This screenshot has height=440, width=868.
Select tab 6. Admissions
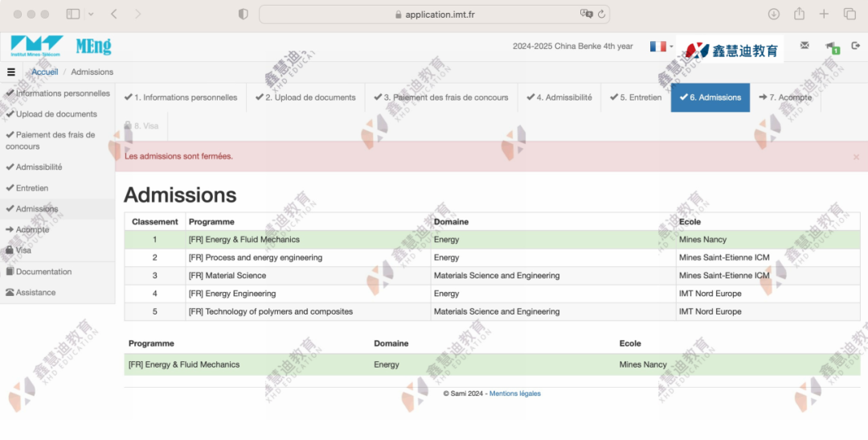tap(710, 97)
